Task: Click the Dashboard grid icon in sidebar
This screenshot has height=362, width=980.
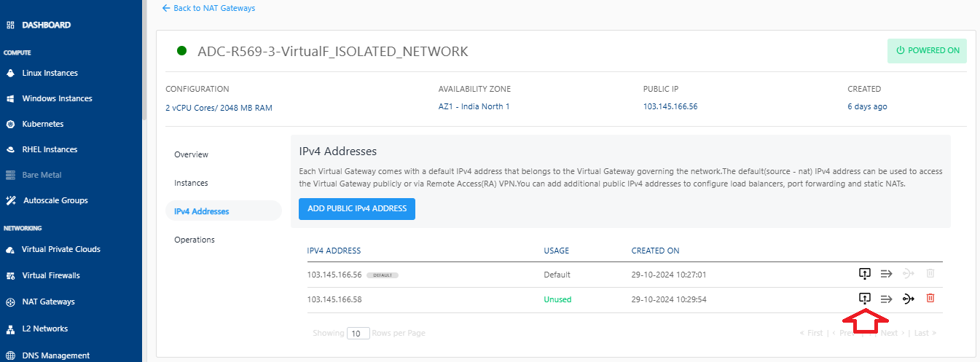Action: pyautogui.click(x=10, y=25)
